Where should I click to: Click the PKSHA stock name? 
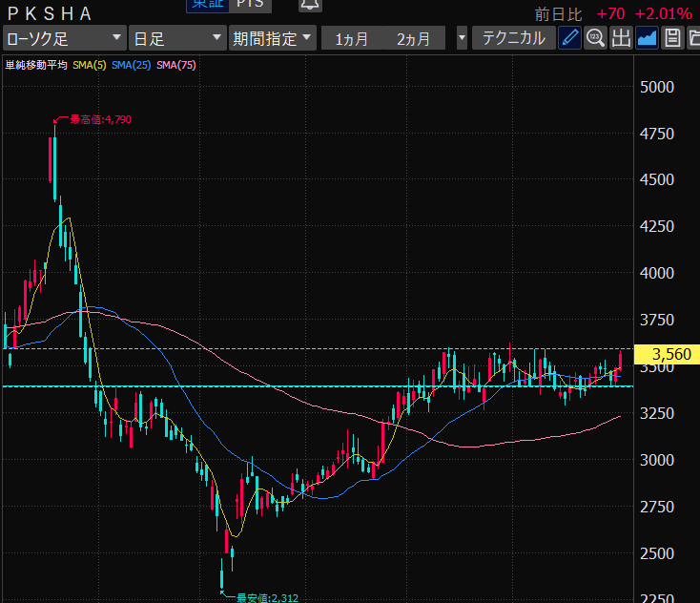tap(49, 14)
